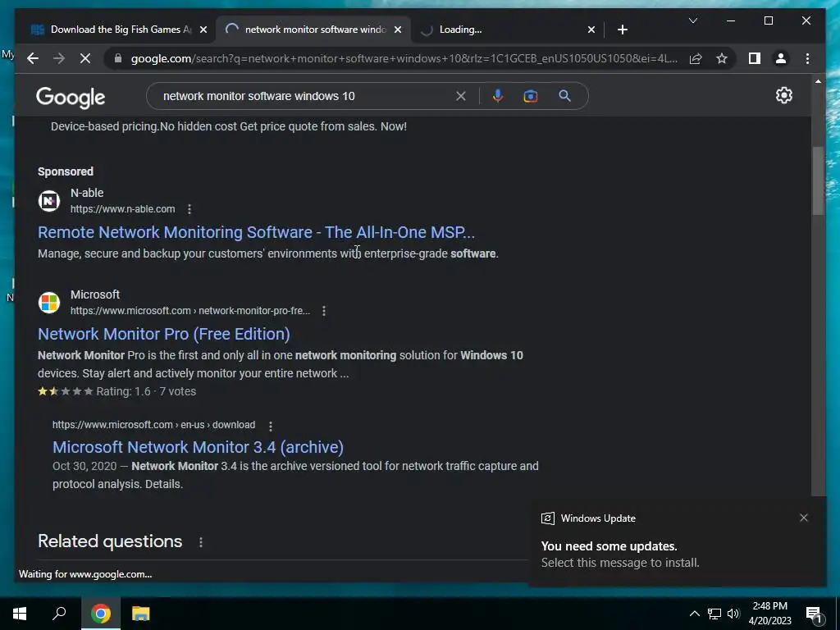Submit search with magnifier icon
The height and width of the screenshot is (630, 840).
point(564,96)
